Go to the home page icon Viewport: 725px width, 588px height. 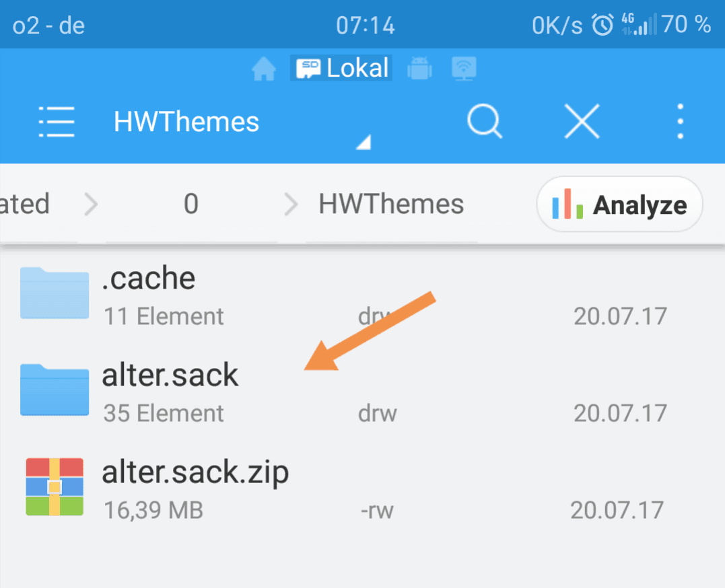tap(264, 69)
